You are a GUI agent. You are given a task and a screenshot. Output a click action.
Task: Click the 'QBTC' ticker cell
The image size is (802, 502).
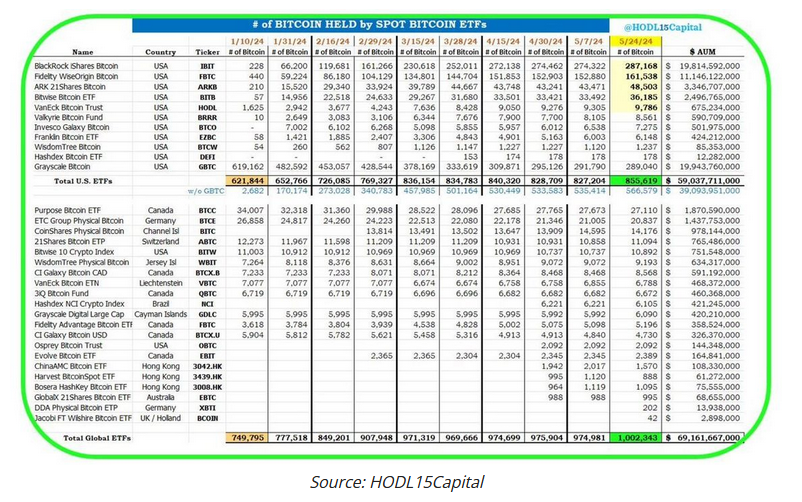point(207,294)
